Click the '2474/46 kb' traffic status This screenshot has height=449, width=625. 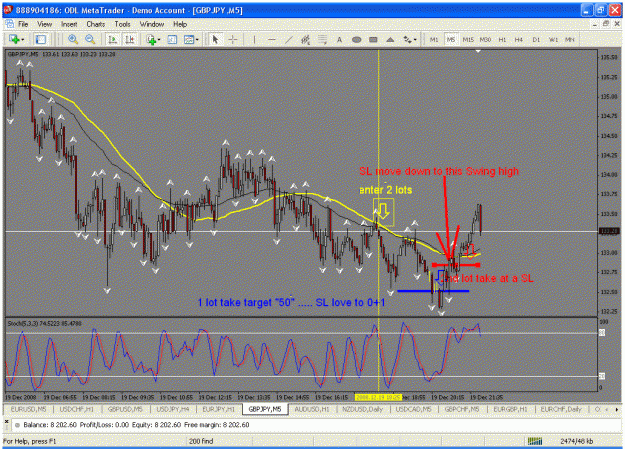(576, 441)
